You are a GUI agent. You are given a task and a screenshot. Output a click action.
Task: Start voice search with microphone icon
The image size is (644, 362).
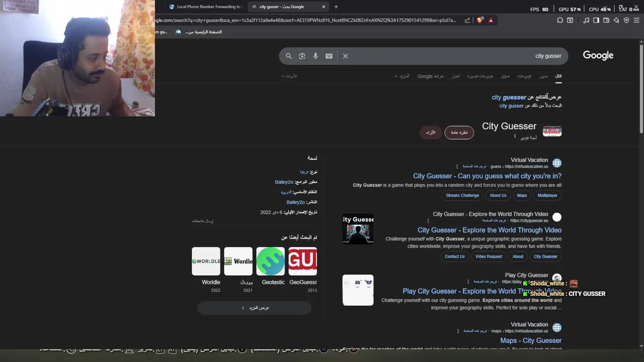coord(315,56)
